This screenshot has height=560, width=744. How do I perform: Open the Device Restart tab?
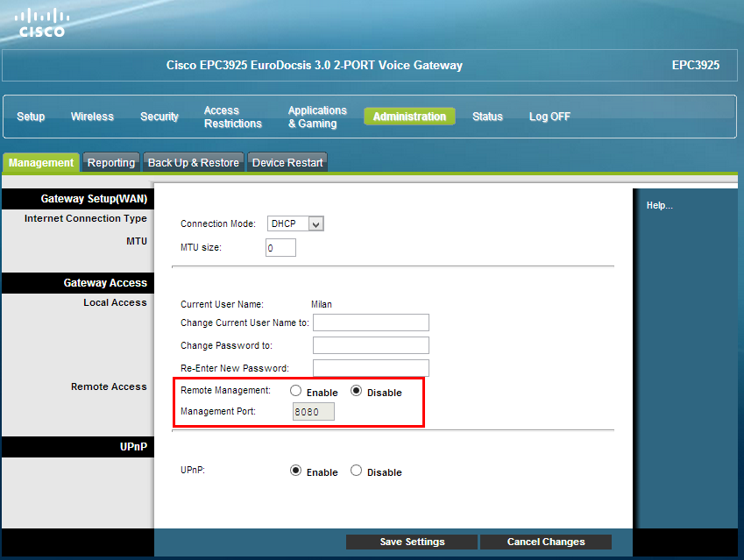tap(287, 163)
